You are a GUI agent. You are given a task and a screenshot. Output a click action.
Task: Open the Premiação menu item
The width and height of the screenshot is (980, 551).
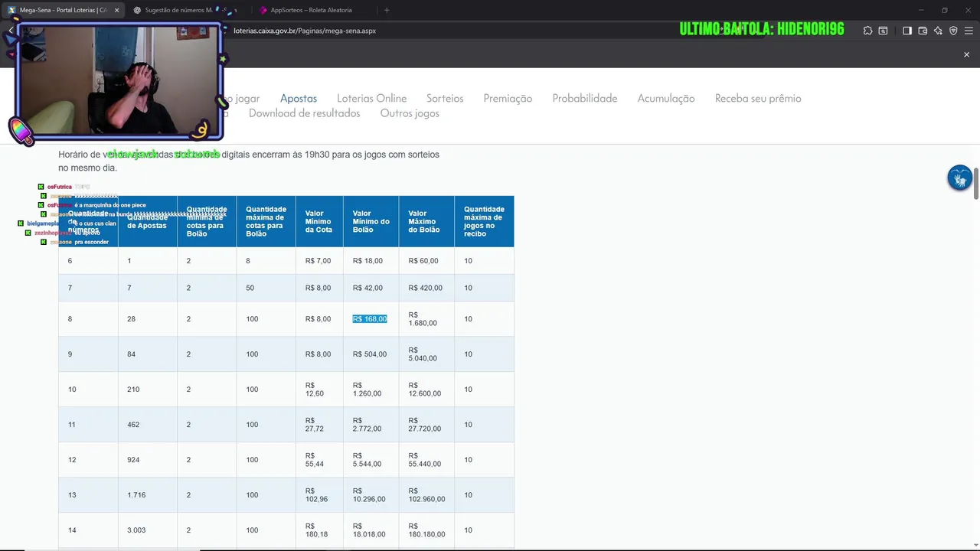click(x=508, y=98)
